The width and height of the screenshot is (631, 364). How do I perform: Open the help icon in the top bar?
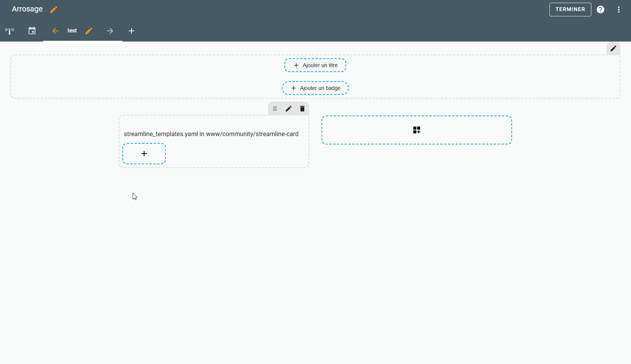coord(600,9)
